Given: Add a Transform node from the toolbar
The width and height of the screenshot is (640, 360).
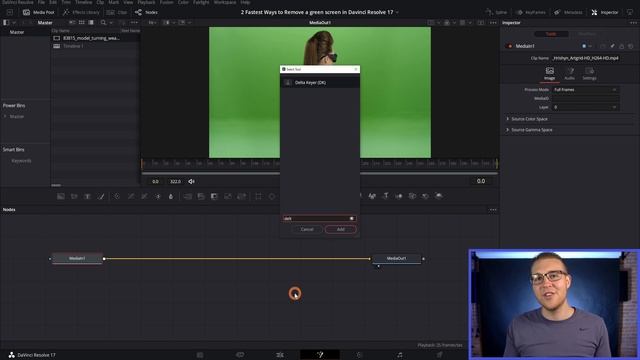Looking at the screenshot, I should pos(242,196).
